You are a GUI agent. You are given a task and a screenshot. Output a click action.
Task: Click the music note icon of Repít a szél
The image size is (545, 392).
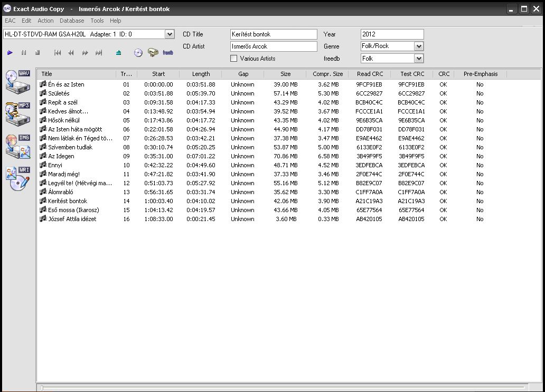[43, 102]
